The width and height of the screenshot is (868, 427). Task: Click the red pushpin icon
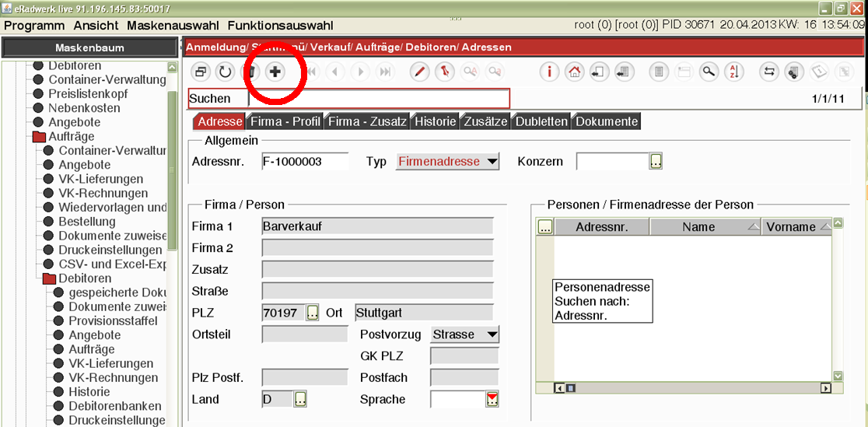[x=444, y=72]
